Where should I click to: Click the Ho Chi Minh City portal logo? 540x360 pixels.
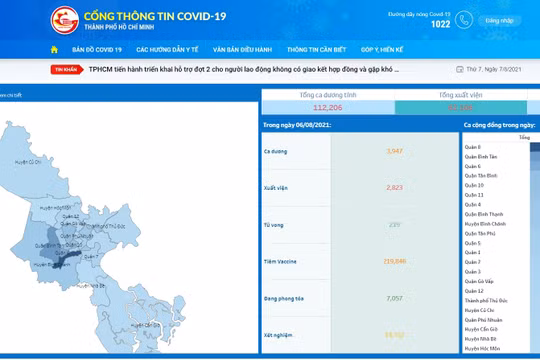[x=65, y=20]
